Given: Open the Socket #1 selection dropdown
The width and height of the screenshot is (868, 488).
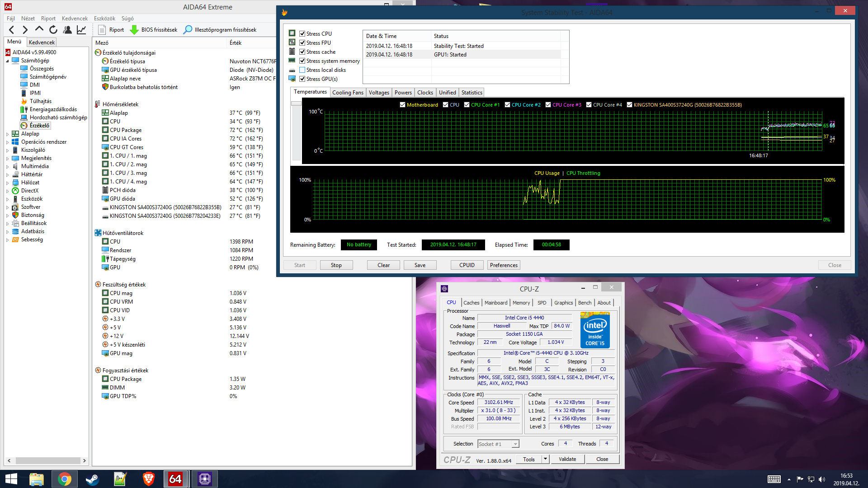Looking at the screenshot, I should (515, 444).
